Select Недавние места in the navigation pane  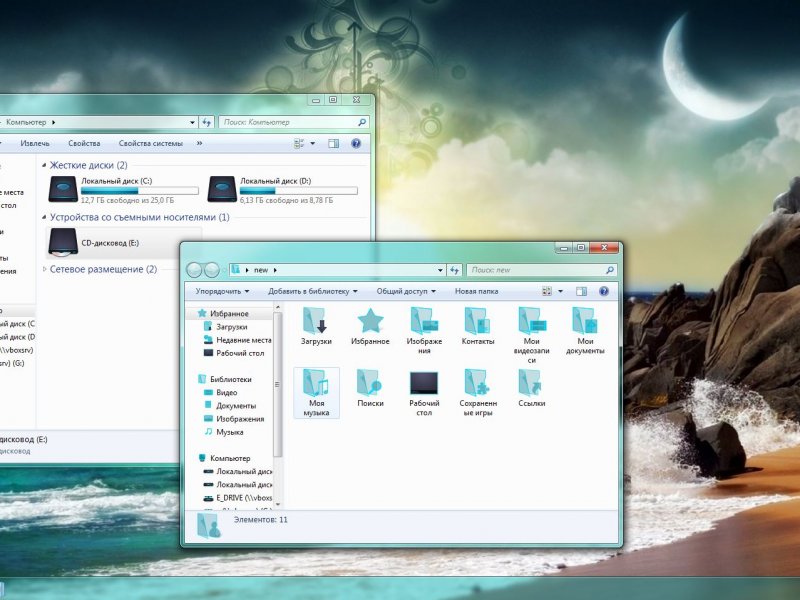(x=243, y=340)
